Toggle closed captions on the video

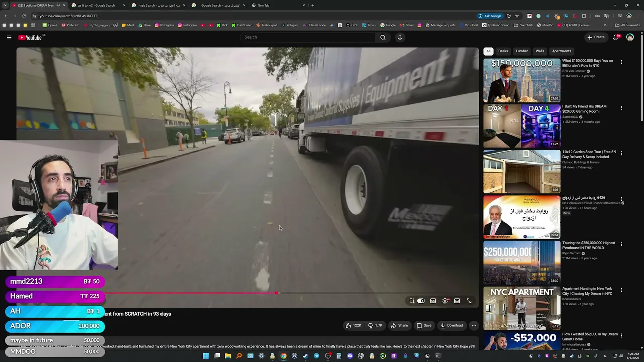point(433,301)
